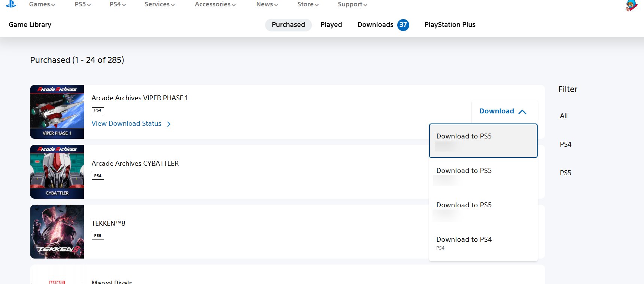Click the Filter heading text
The width and height of the screenshot is (644, 284).
[568, 89]
